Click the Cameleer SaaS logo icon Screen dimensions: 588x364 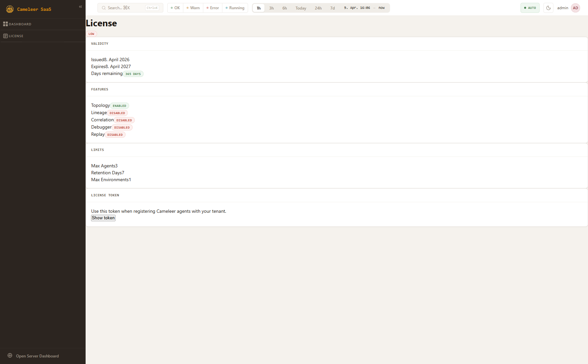point(10,9)
